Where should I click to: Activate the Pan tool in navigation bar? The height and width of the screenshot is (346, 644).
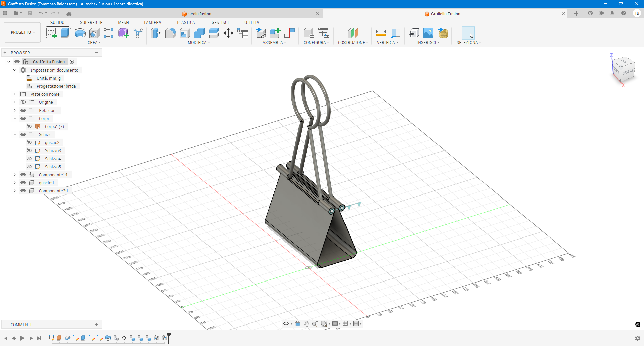point(306,323)
